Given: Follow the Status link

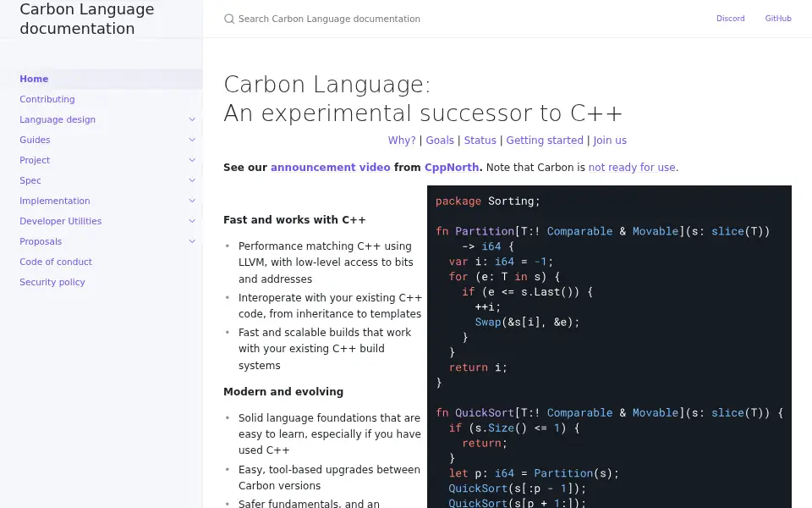Looking at the screenshot, I should coord(480,141).
